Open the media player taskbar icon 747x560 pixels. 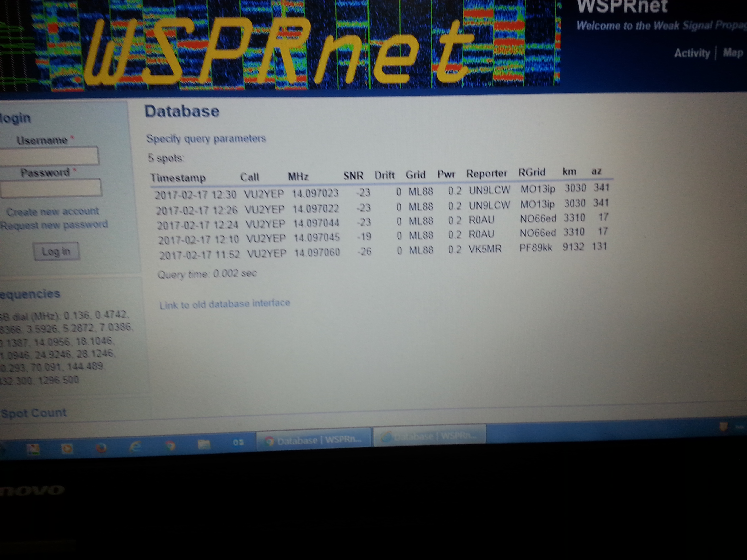coord(67,449)
